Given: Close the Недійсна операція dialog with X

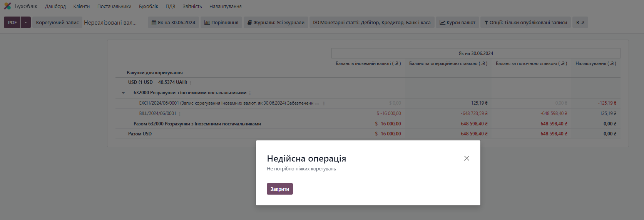Looking at the screenshot, I should tap(467, 158).
